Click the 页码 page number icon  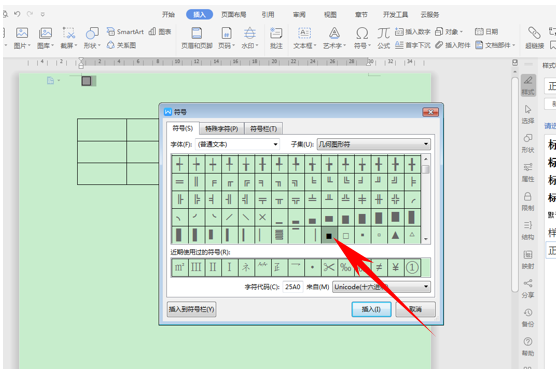(x=226, y=33)
